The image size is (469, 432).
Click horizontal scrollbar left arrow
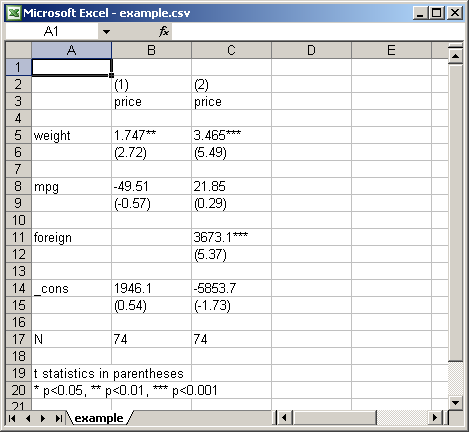click(x=284, y=418)
